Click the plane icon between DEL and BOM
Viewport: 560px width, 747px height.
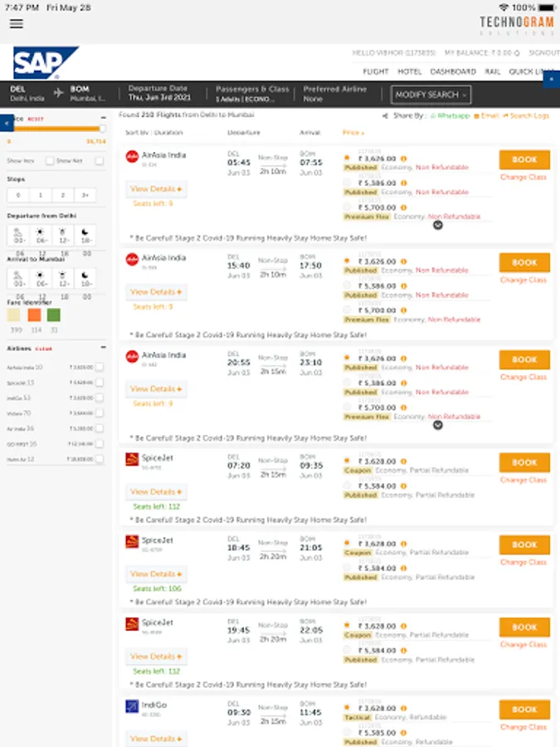pos(58,92)
